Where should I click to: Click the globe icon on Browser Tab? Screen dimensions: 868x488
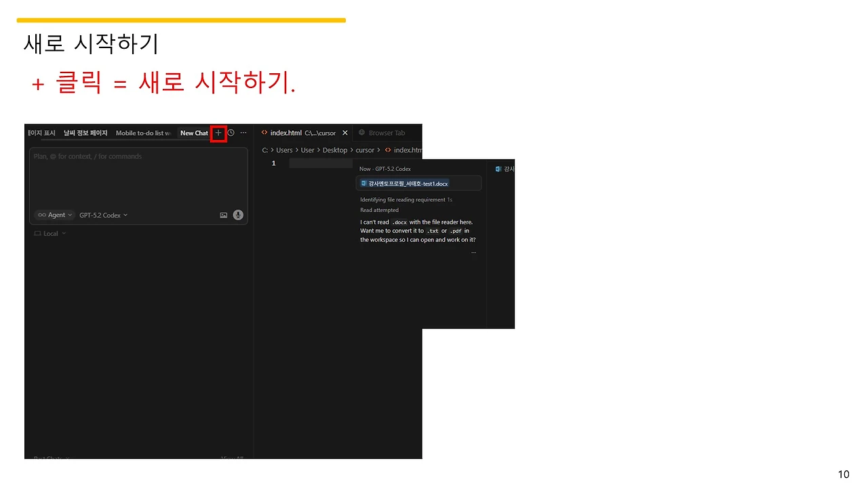coord(361,133)
